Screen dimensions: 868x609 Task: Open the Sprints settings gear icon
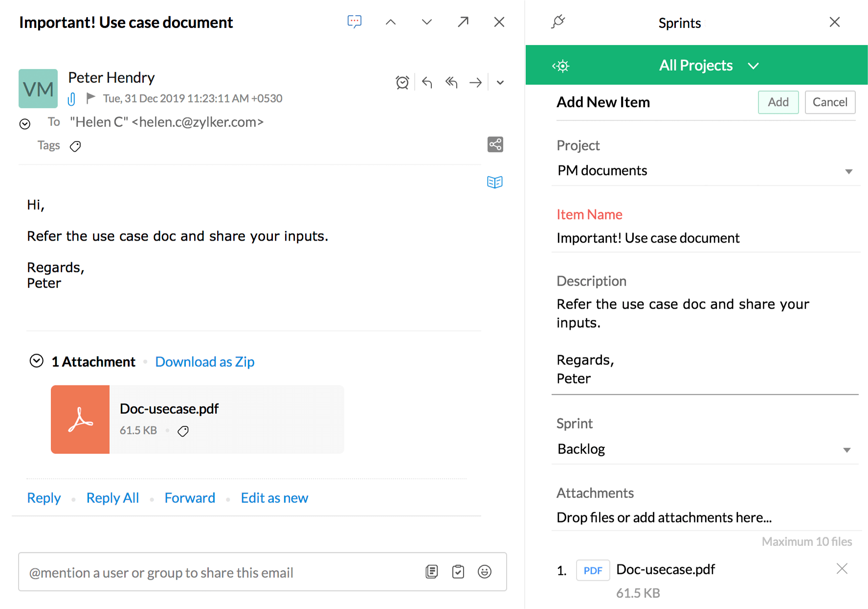(x=561, y=66)
